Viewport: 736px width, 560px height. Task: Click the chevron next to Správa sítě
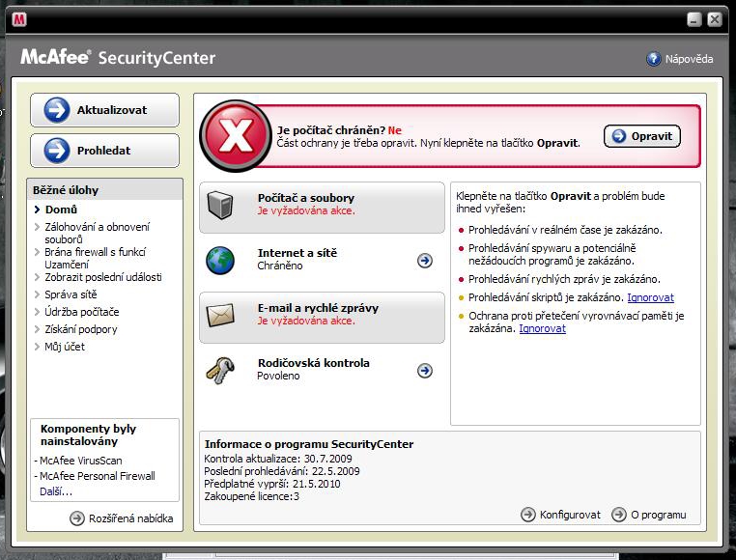(x=37, y=294)
